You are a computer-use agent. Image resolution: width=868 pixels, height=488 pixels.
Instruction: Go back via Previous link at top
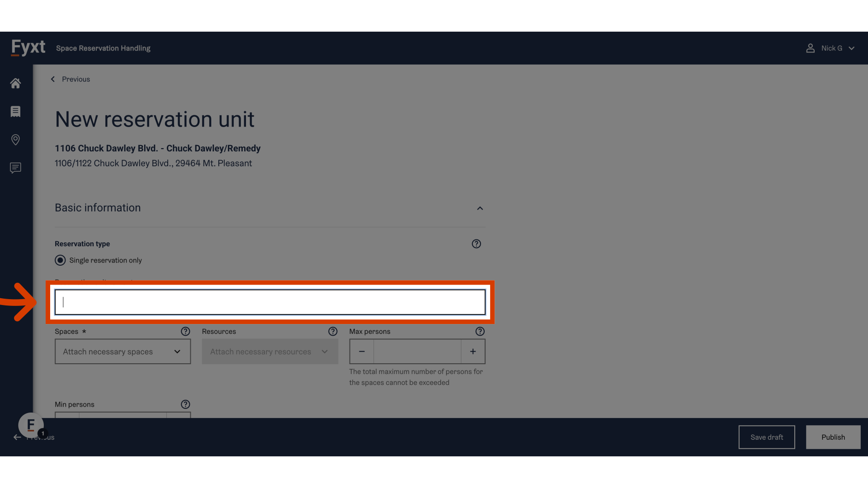click(71, 79)
